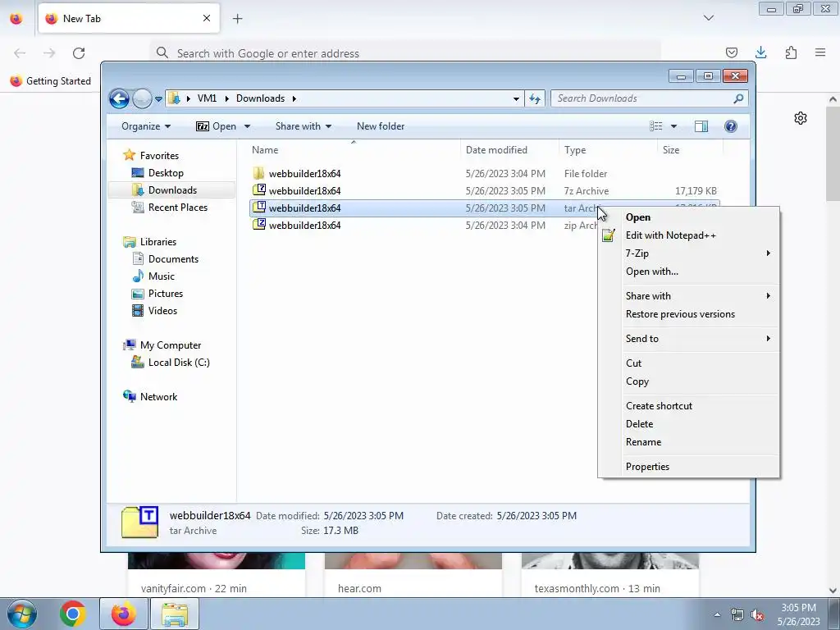The width and height of the screenshot is (840, 630).
Task: Choose Copy from the context menu
Action: [689, 381]
